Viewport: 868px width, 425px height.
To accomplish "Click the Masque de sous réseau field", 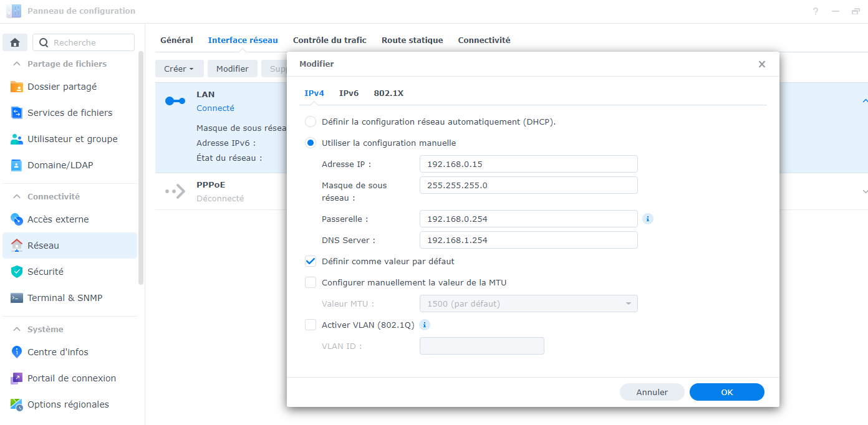I will [529, 185].
